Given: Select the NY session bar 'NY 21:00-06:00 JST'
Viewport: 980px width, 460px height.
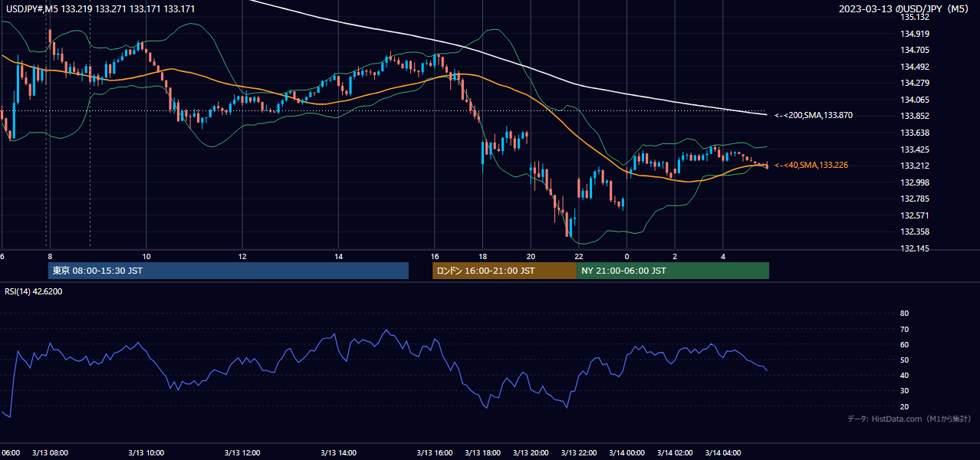Looking at the screenshot, I should coord(673,271).
